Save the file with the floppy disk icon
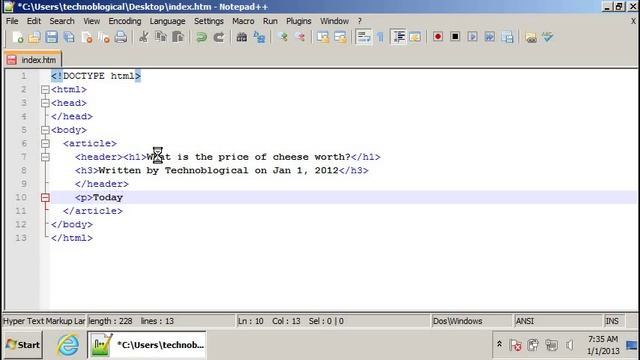The height and width of the screenshot is (360, 640). (x=52, y=37)
